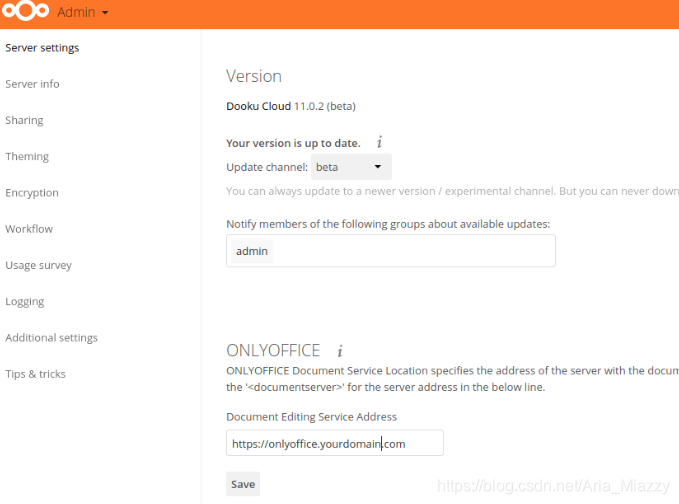Click the info icon next to ONLYOFFICE heading
This screenshot has width=679, height=504.
pos(340,350)
